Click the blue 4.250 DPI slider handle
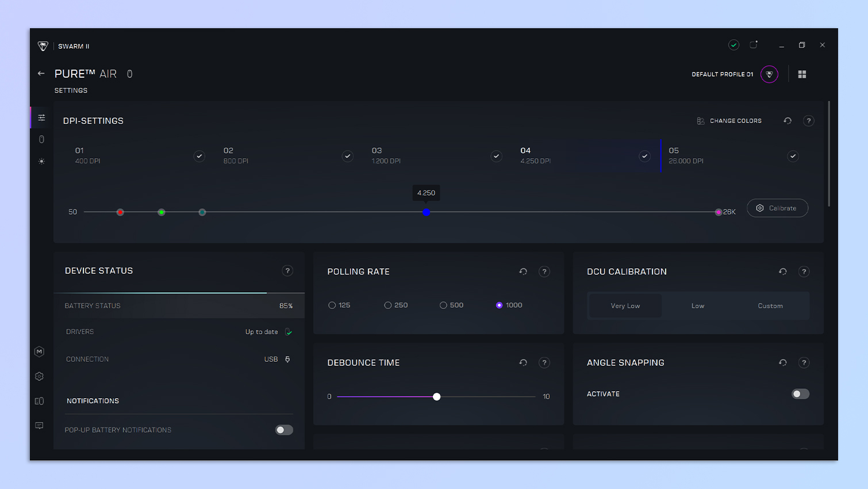Screen dimensions: 868x489 tap(426, 212)
